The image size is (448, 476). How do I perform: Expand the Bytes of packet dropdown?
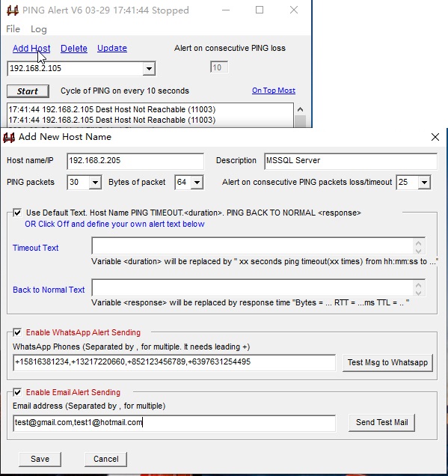coord(197,183)
